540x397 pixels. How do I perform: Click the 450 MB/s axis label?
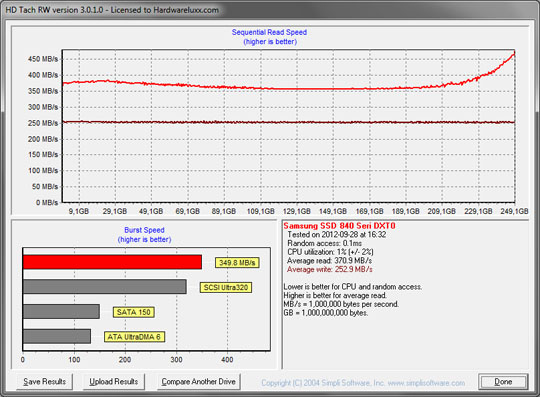[x=43, y=59]
